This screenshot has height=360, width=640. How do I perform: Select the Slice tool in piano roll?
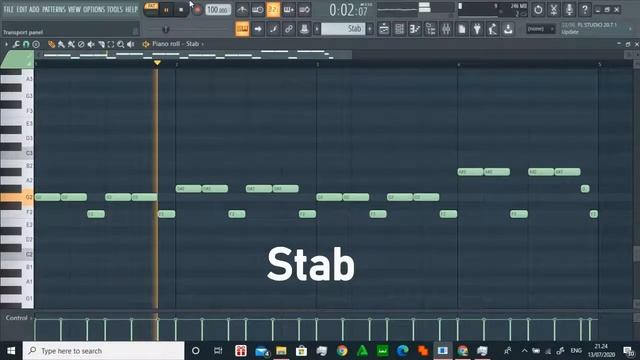click(101, 44)
